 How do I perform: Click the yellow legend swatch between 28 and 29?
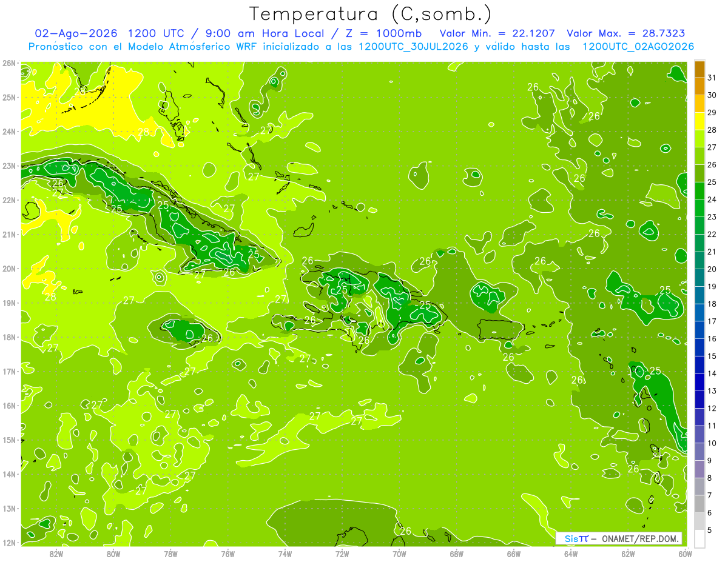click(x=699, y=121)
